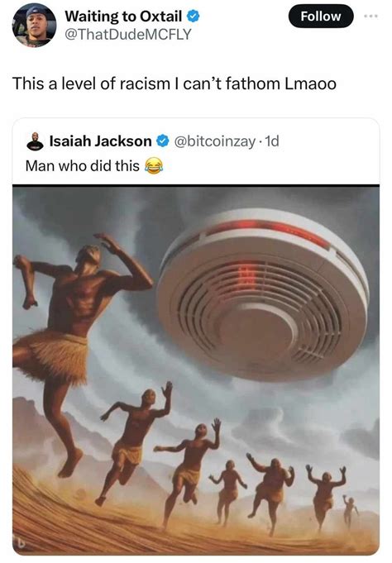Image resolution: width=392 pixels, height=563 pixels.
Task: Open the @bitcoinzay handle
Action: coord(215,141)
